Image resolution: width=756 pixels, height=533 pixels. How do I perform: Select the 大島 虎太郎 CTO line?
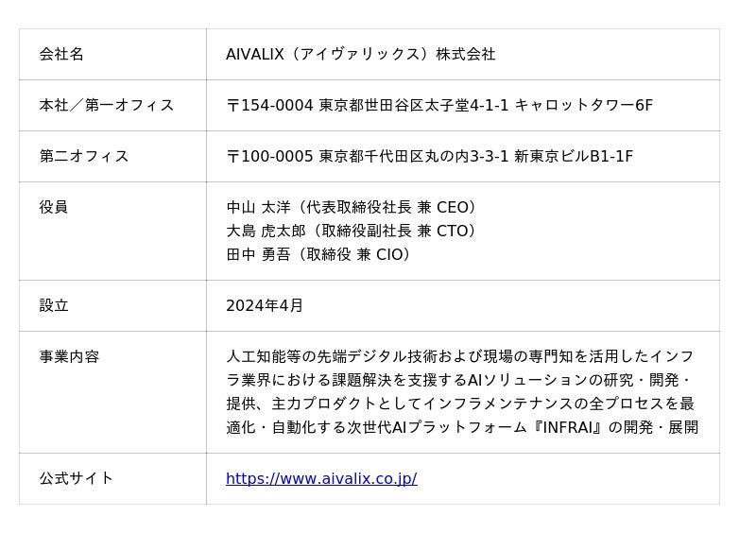point(352,232)
